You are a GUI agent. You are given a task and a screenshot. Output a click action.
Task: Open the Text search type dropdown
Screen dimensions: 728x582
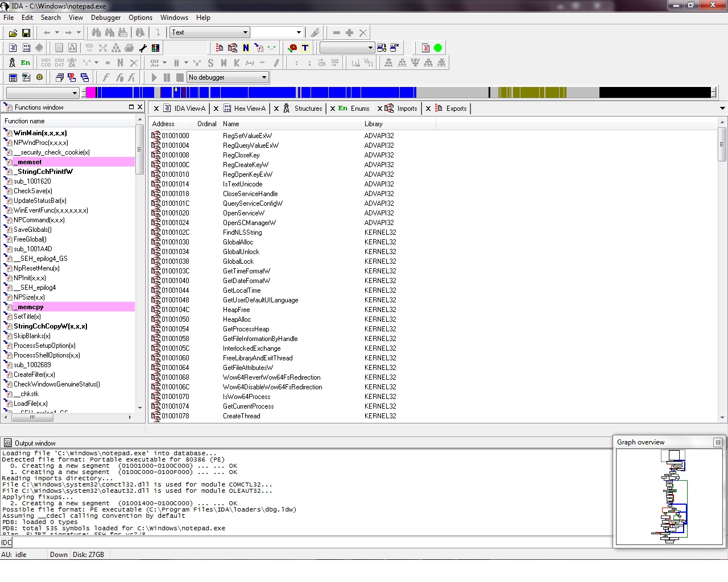pos(245,32)
